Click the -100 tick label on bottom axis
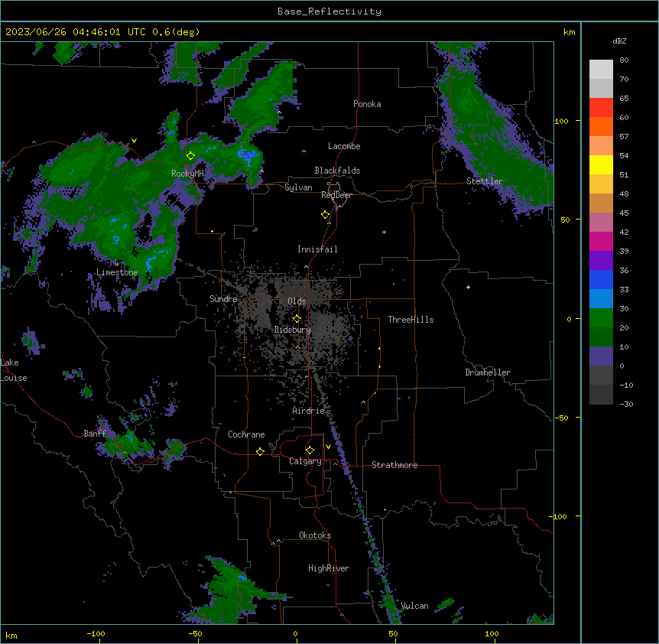The height and width of the screenshot is (644, 659). click(x=96, y=633)
